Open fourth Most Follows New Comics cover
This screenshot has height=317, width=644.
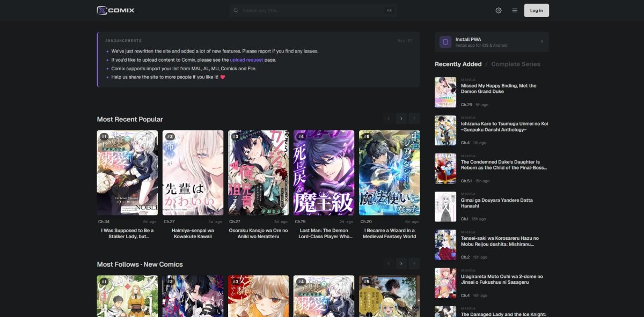[324, 296]
